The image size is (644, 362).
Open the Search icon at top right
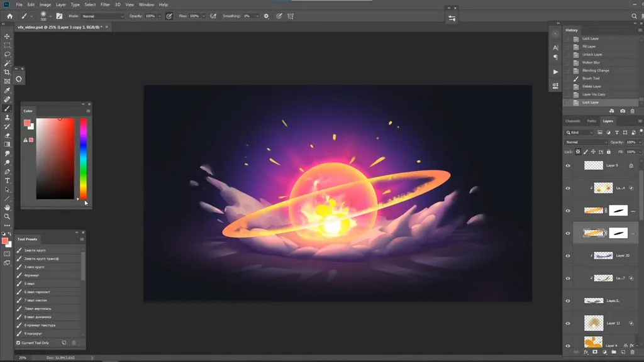tap(634, 16)
